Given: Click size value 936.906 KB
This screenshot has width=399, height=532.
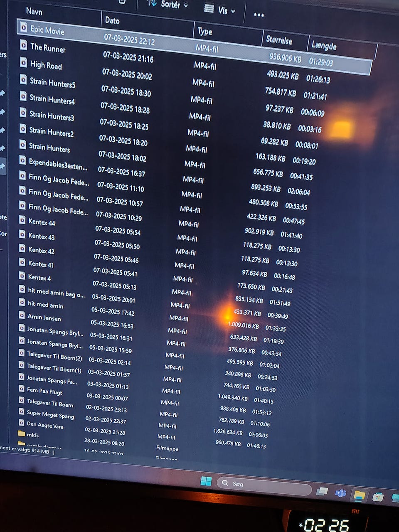Looking at the screenshot, I should point(285,58).
